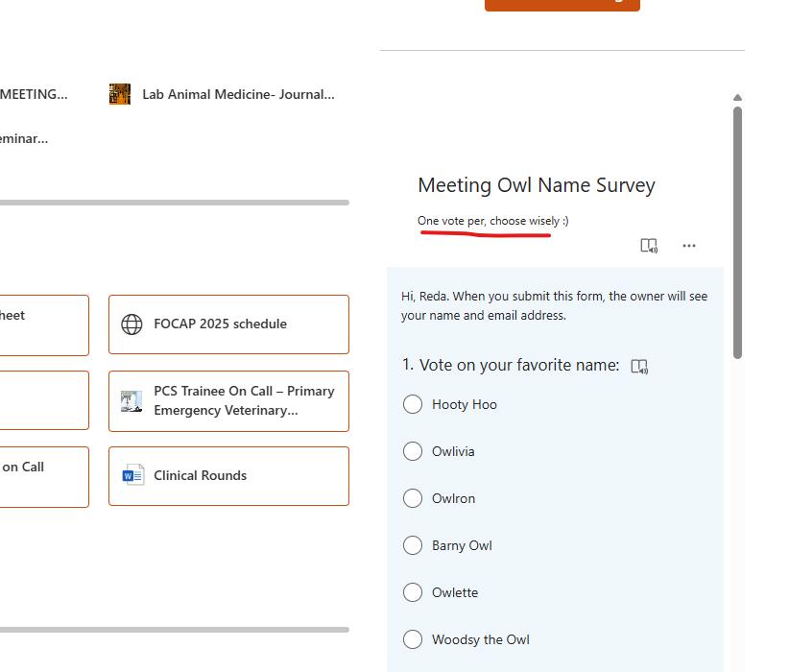
Task: Click Immersive Reader icon next to question 1
Action: tap(639, 367)
